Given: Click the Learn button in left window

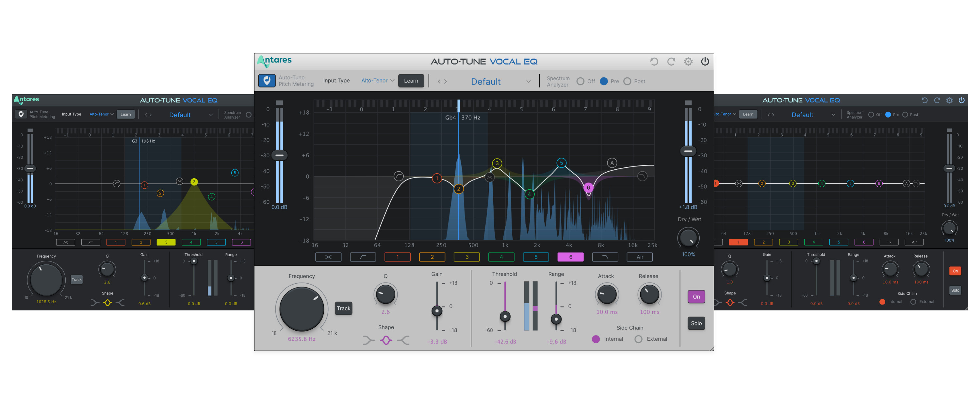Looking at the screenshot, I should point(125,115).
